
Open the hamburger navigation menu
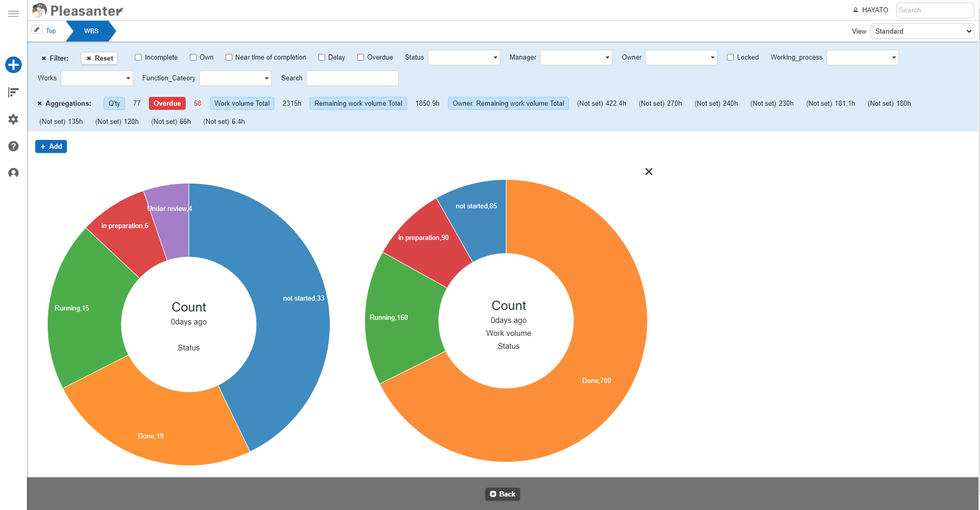pos(13,14)
